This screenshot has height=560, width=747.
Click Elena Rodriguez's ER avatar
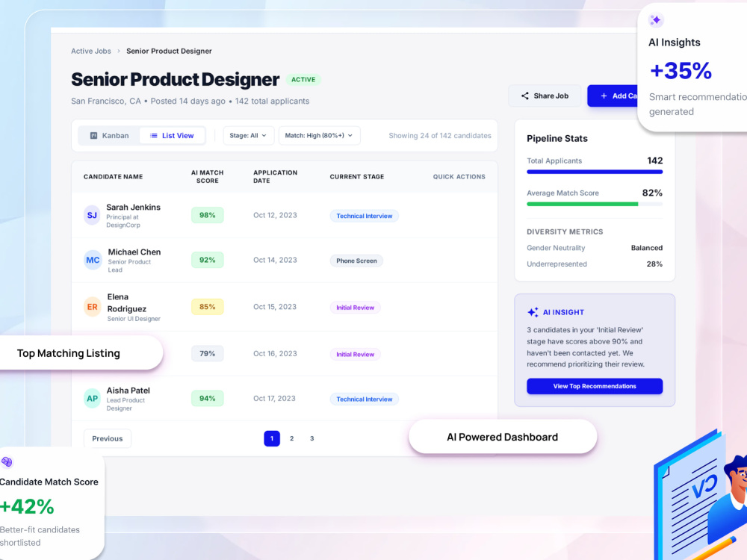click(93, 307)
